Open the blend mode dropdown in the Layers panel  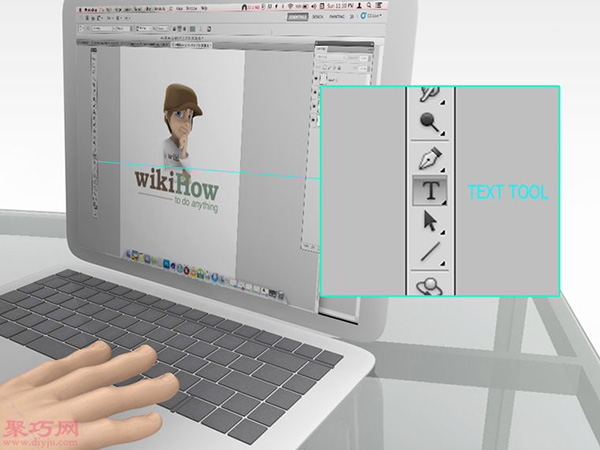pyautogui.click(x=331, y=57)
